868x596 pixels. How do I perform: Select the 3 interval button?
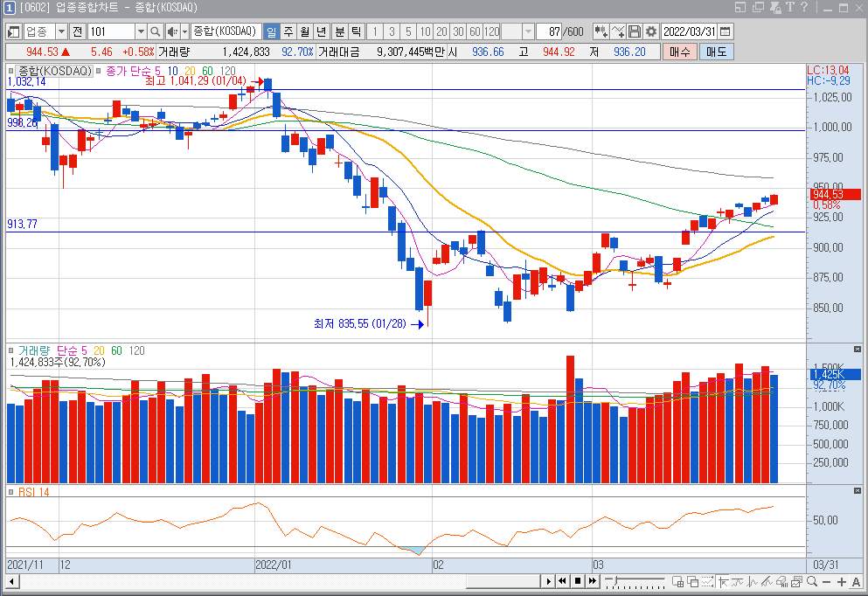(x=392, y=31)
